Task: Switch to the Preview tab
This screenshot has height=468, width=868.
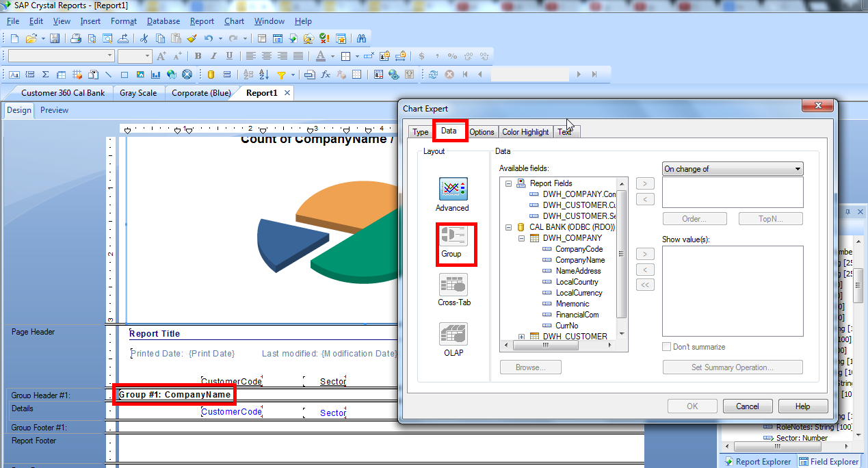Action: (x=54, y=110)
